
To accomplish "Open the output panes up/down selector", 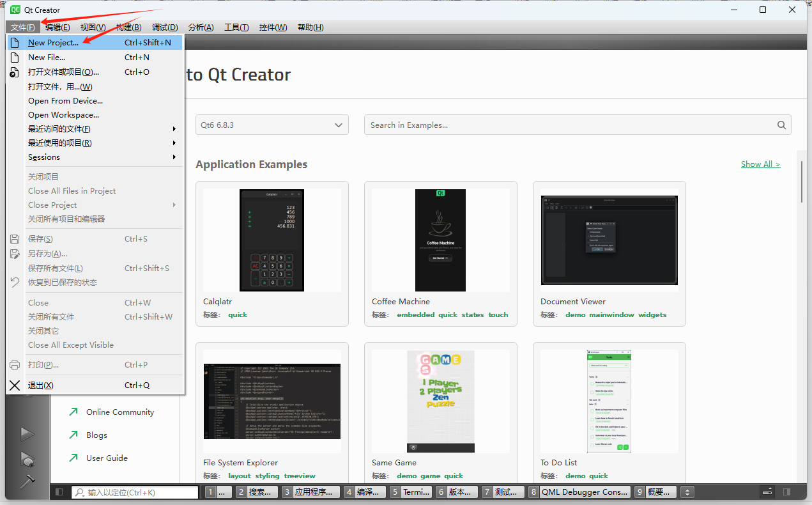I will pos(687,492).
